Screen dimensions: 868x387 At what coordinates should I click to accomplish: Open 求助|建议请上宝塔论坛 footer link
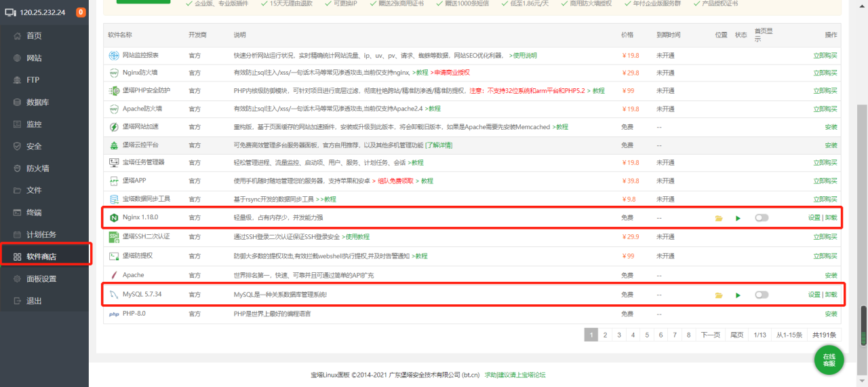point(515,375)
